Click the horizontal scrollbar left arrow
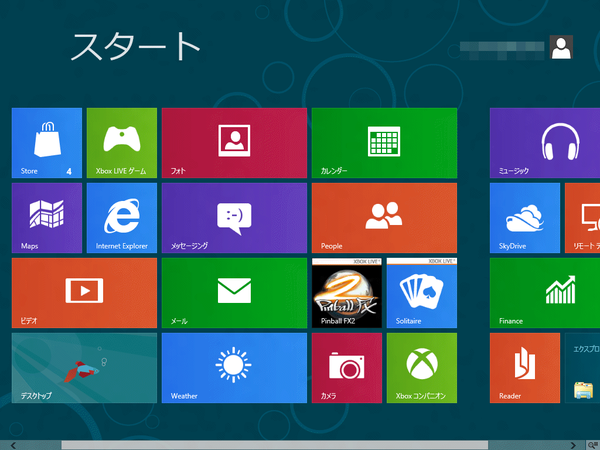 point(13,445)
